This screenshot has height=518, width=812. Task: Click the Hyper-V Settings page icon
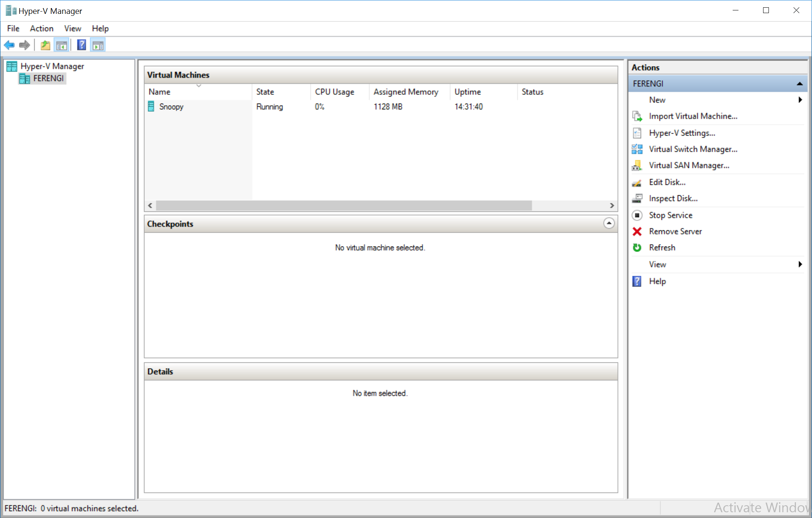click(637, 133)
